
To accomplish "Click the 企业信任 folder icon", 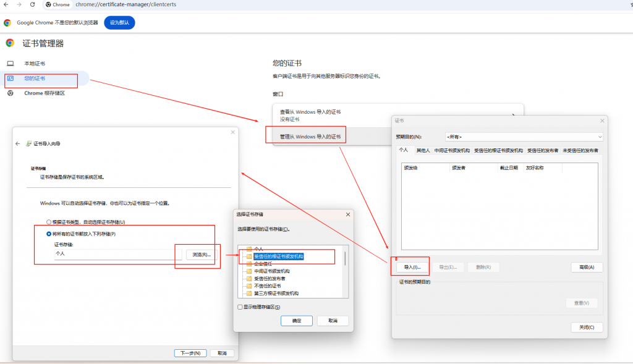I will click(x=249, y=264).
